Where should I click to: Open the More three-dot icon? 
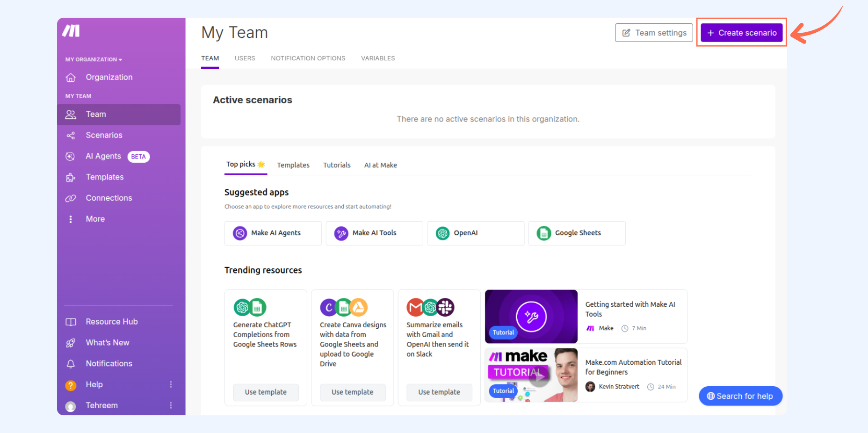point(71,219)
